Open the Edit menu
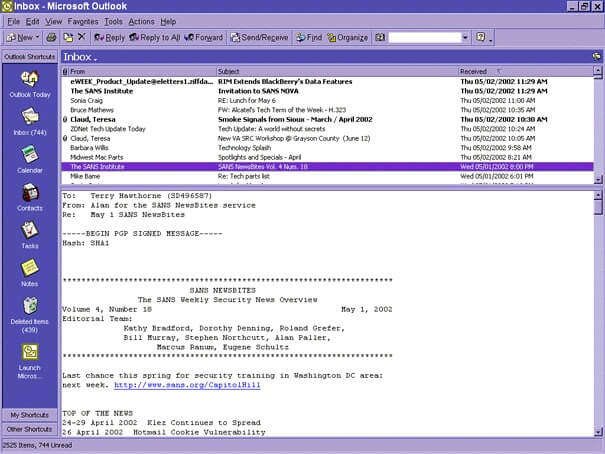The height and width of the screenshot is (454, 605). click(x=33, y=22)
